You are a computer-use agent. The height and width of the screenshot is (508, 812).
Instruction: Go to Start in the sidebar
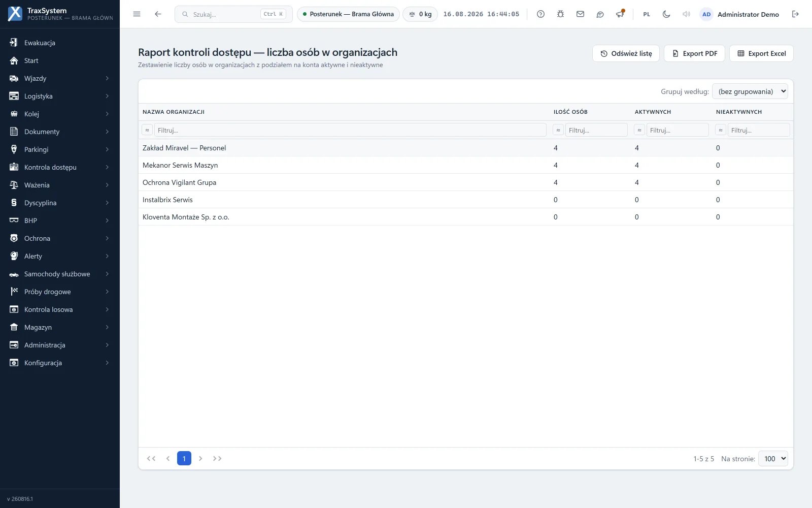tap(60, 60)
